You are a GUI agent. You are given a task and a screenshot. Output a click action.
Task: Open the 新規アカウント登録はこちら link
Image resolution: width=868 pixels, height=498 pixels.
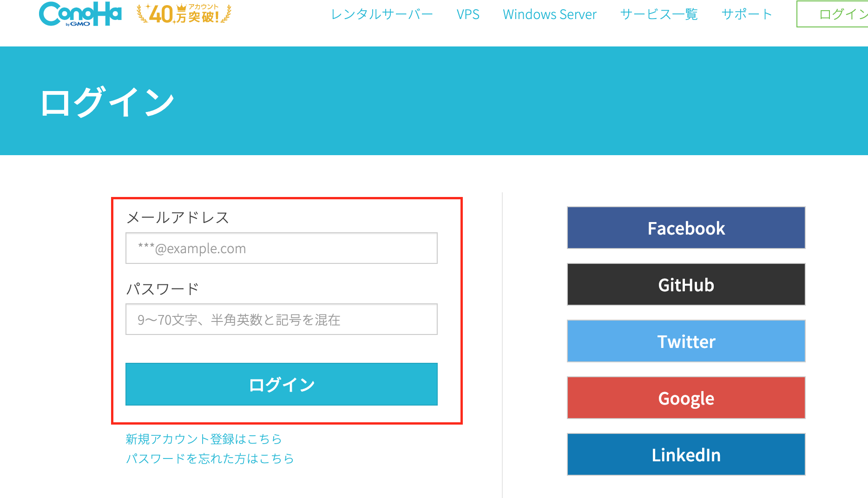point(204,439)
